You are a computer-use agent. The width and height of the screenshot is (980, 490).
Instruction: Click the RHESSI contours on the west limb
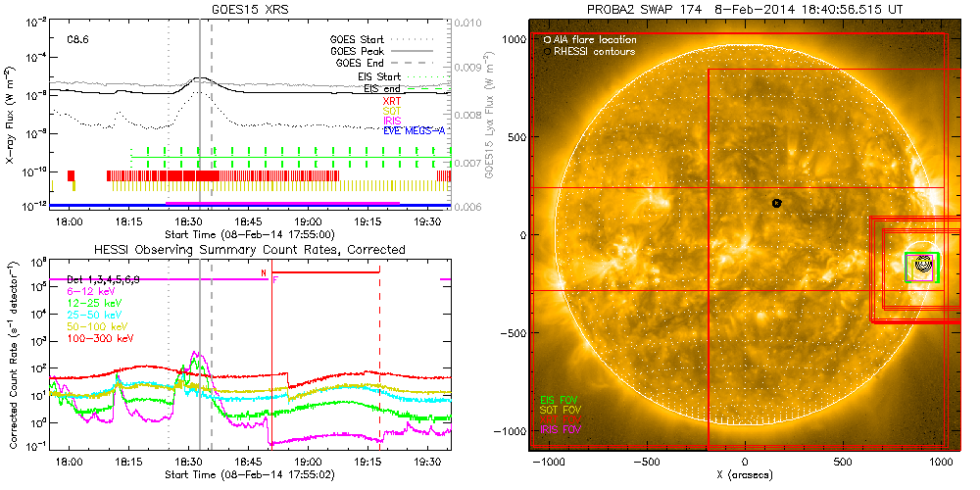coord(923,265)
